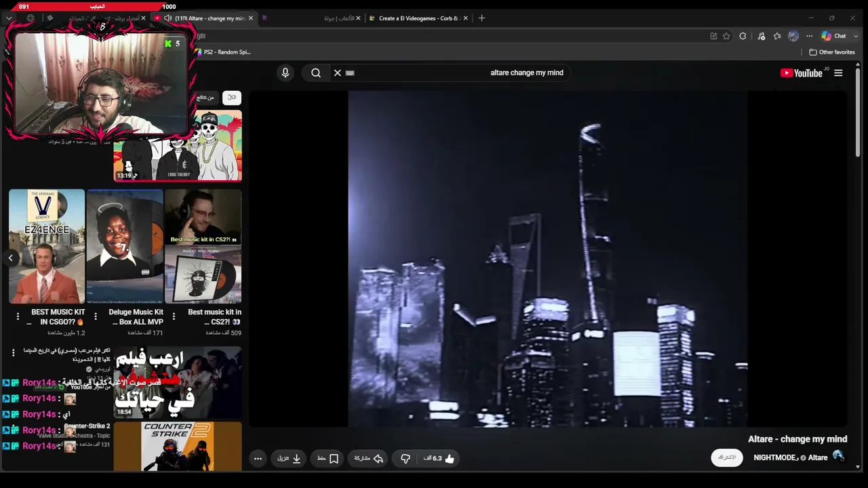Show previous shorts with the left arrow

pos(10,258)
